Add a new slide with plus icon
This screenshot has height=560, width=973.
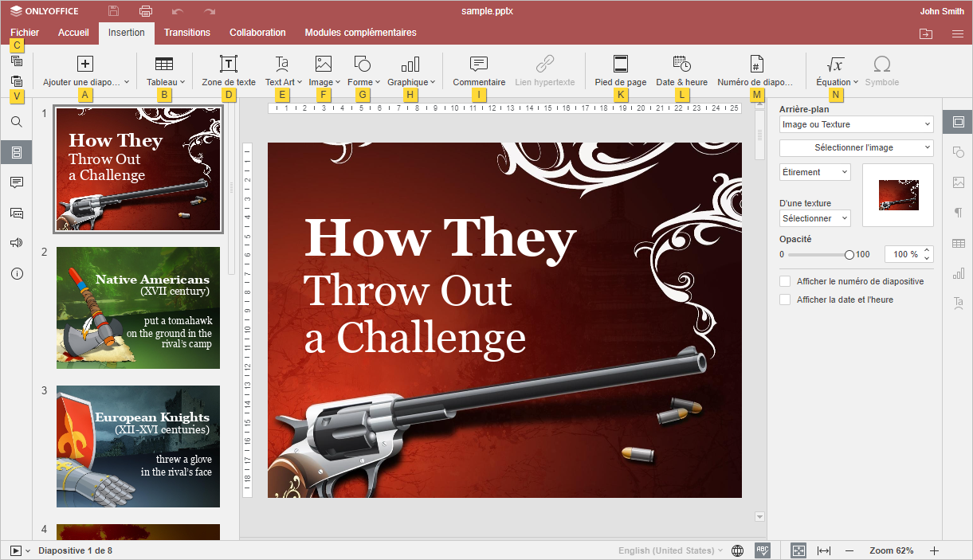[85, 65]
